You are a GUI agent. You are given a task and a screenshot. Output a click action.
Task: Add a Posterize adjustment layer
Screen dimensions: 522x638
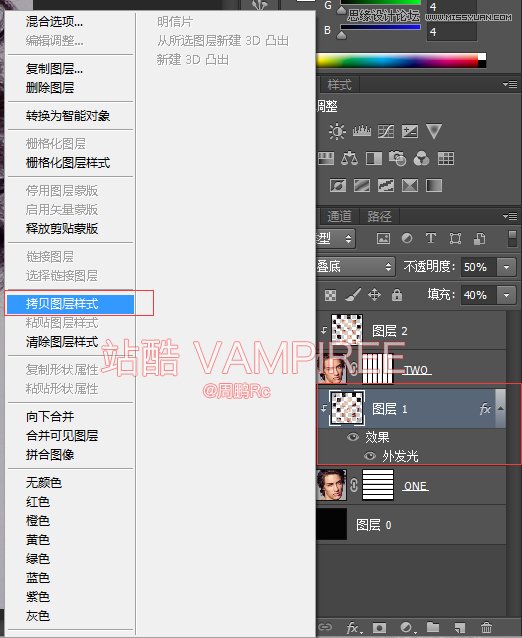[x=362, y=186]
